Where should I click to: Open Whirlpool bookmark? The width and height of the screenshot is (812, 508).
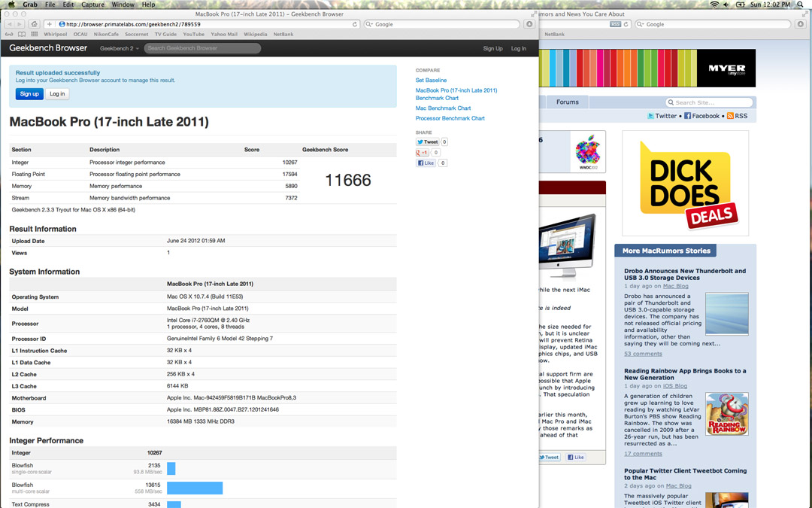pyautogui.click(x=56, y=34)
